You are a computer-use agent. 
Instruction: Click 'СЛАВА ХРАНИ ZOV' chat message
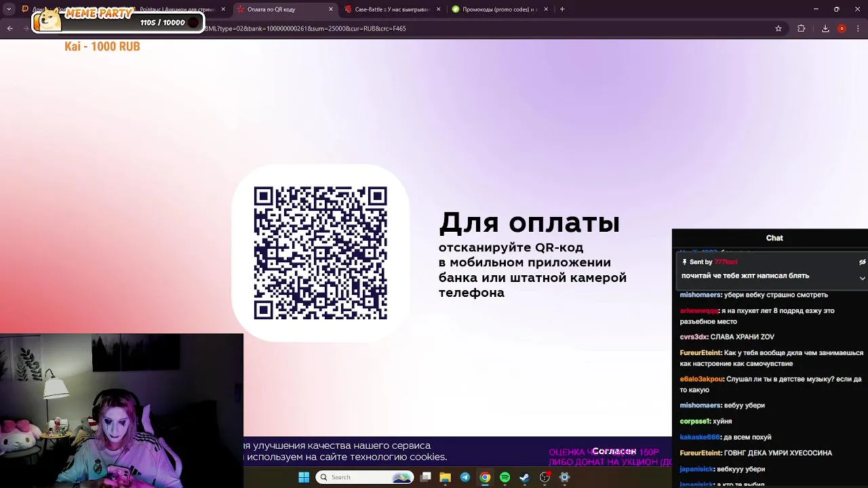[x=742, y=337]
